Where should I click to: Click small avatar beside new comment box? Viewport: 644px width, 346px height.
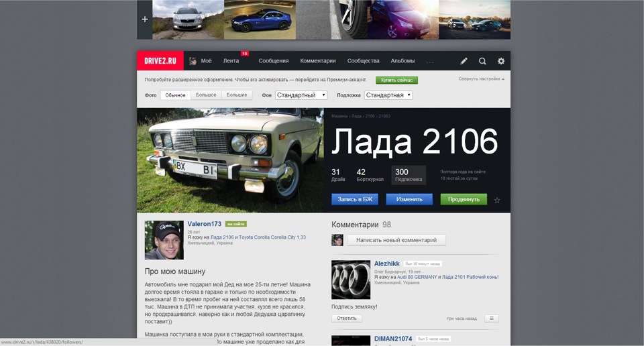[x=337, y=240]
